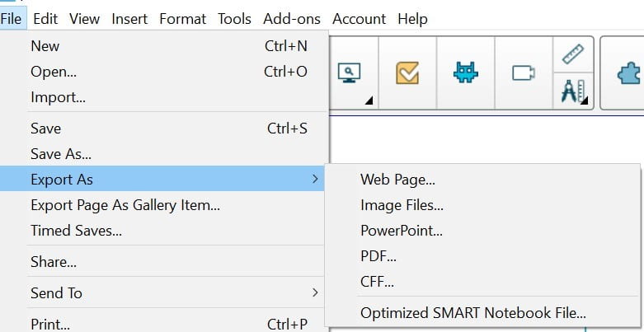The height and width of the screenshot is (332, 644).
Task: Open the Add-ons menu
Action: click(x=293, y=18)
